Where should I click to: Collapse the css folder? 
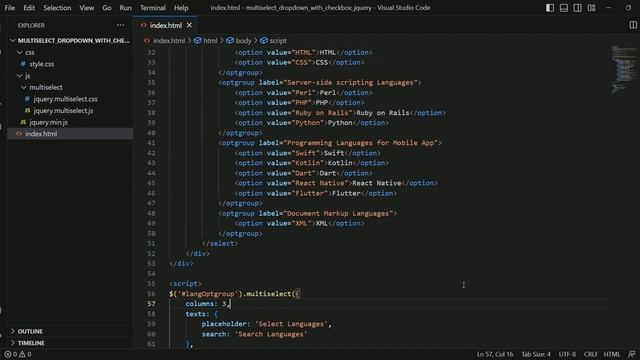pyautogui.click(x=70, y=52)
